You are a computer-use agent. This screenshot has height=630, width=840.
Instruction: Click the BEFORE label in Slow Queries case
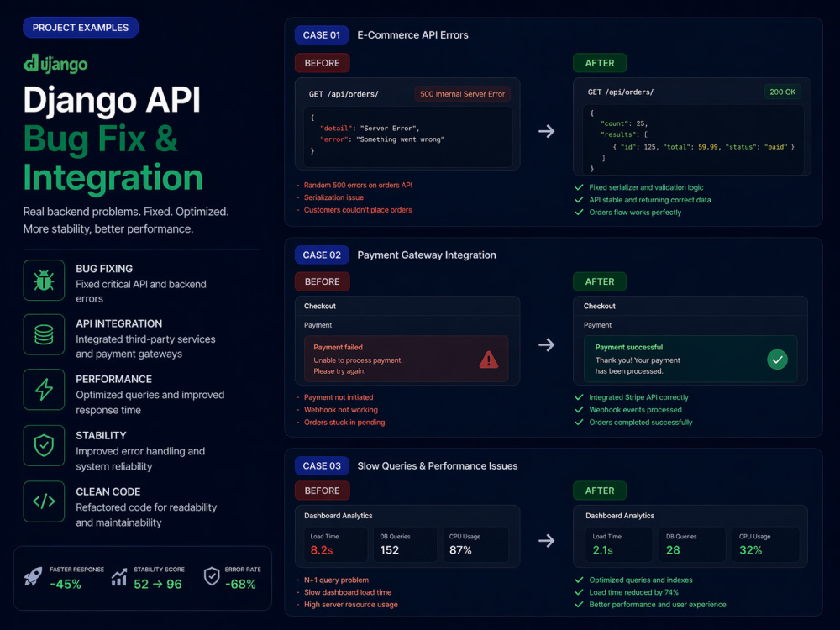click(322, 491)
